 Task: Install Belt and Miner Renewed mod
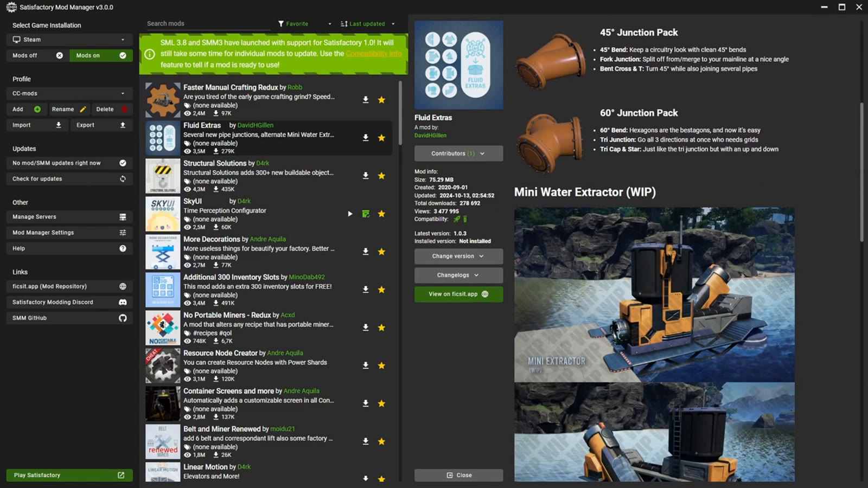pos(366,441)
